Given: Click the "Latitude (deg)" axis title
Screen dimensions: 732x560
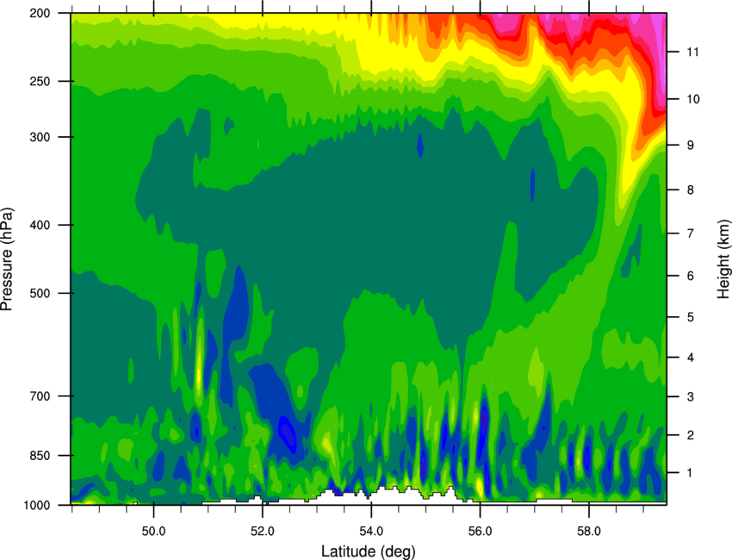Looking at the screenshot, I should [x=369, y=551].
